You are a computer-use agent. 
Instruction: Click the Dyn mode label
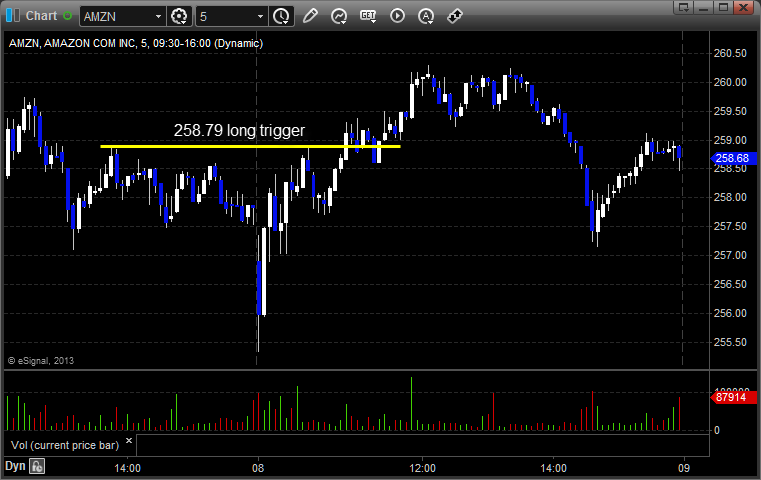(x=15, y=466)
